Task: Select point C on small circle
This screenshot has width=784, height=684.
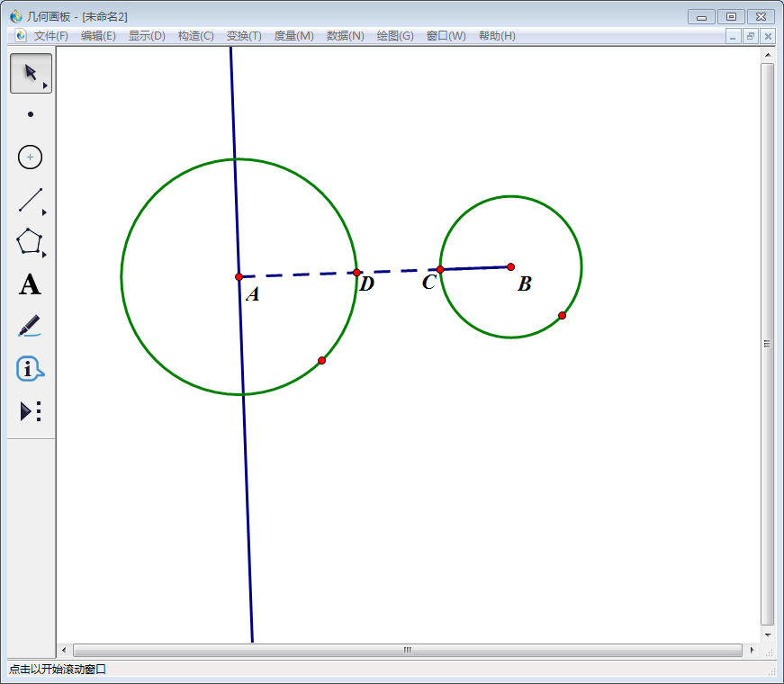Action: (440, 269)
